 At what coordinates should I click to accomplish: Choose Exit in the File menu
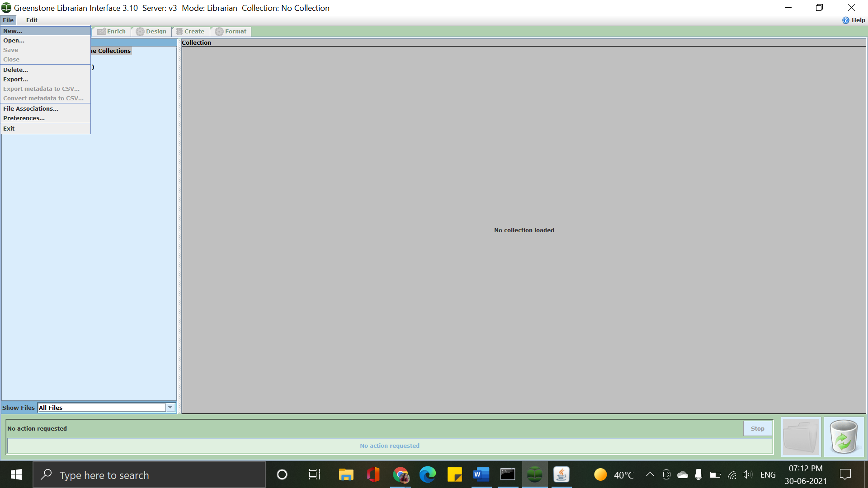[x=45, y=128]
